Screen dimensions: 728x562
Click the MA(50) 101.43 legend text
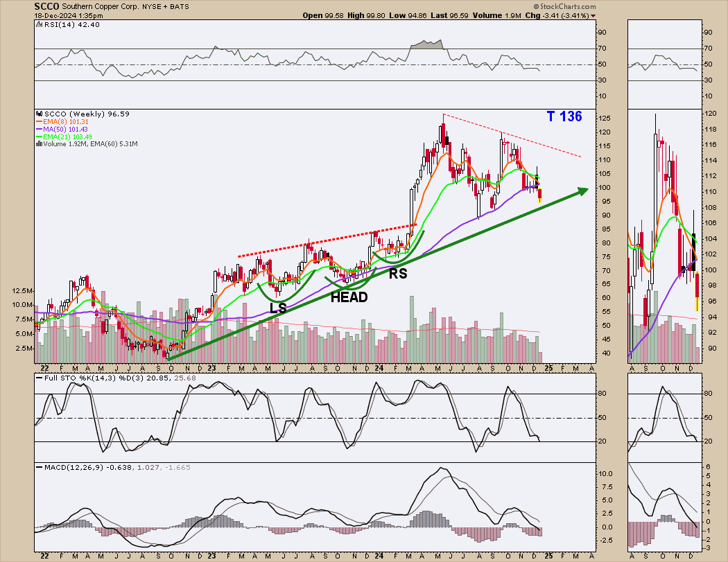pos(65,129)
